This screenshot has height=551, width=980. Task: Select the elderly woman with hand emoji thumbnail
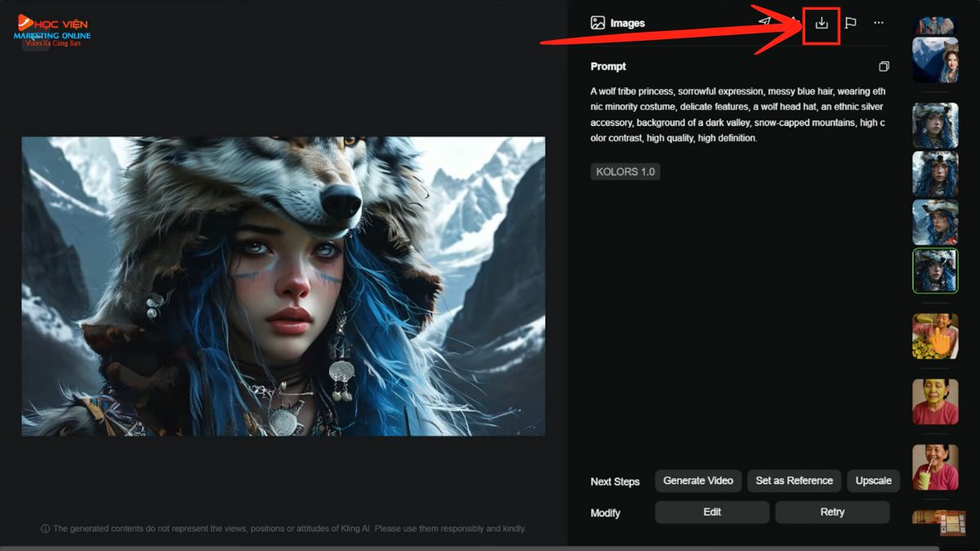935,336
